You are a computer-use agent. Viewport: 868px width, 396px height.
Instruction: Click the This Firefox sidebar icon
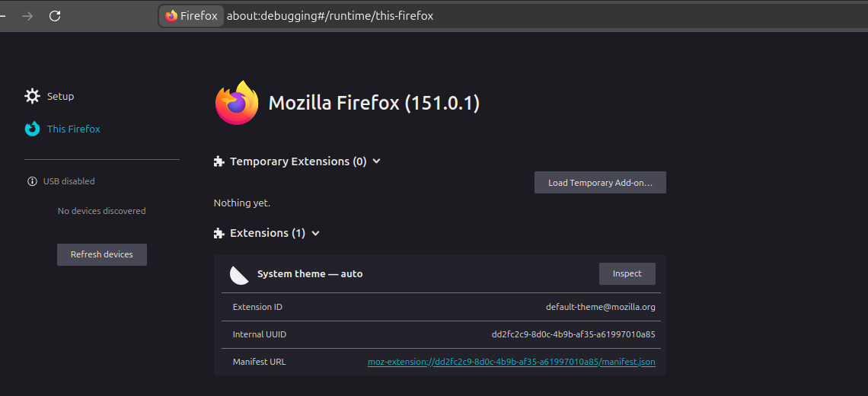click(x=32, y=129)
